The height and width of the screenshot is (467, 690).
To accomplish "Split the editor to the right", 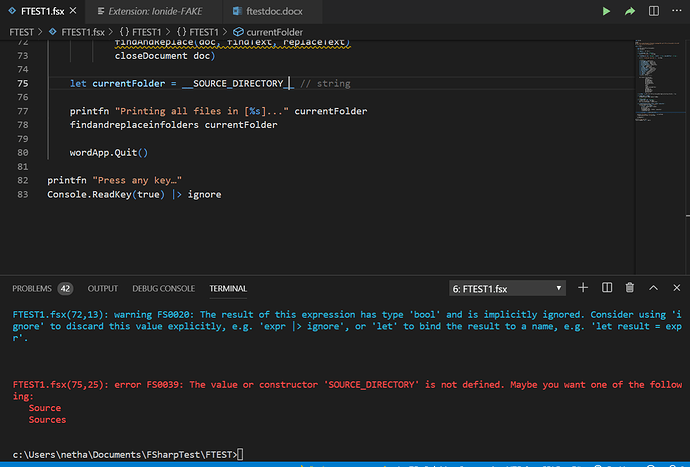I will click(x=654, y=11).
